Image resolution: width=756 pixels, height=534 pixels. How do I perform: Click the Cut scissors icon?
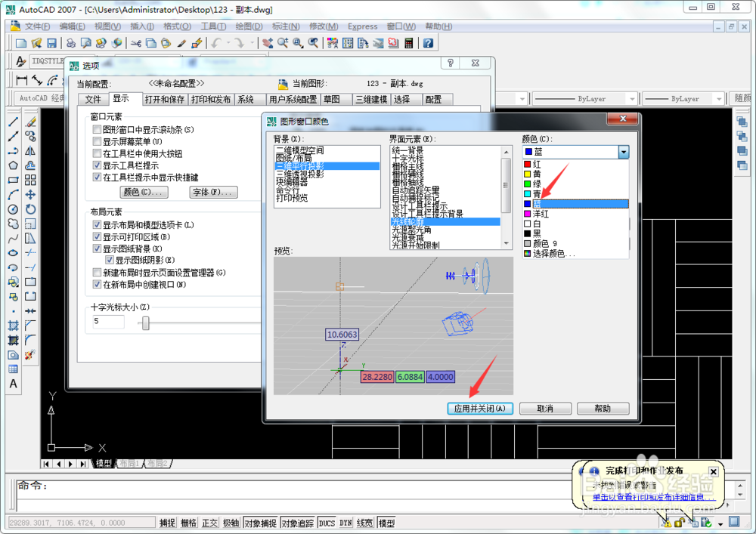coord(135,43)
